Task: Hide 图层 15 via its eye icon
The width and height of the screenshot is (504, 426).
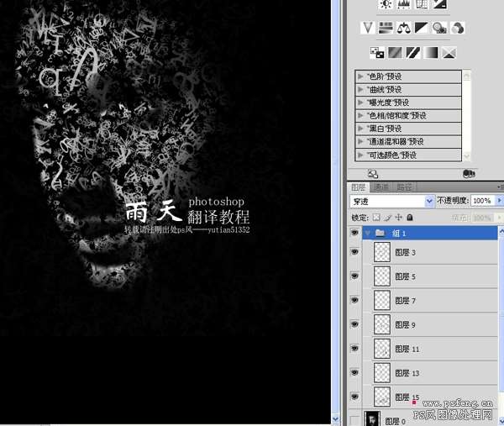Action: (x=354, y=397)
